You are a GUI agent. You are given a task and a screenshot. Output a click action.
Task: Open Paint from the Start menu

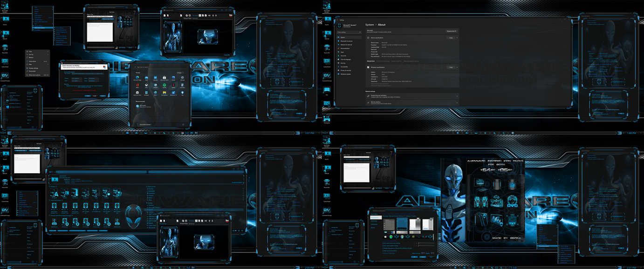[156, 93]
